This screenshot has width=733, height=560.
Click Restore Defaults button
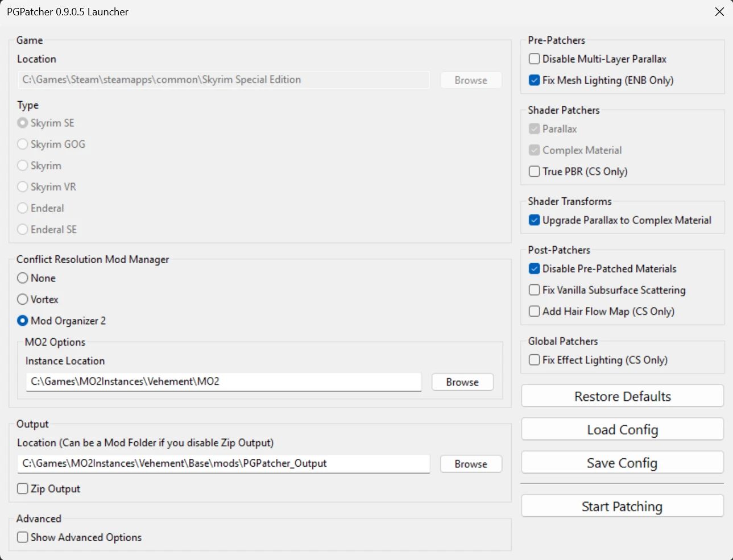(x=622, y=396)
